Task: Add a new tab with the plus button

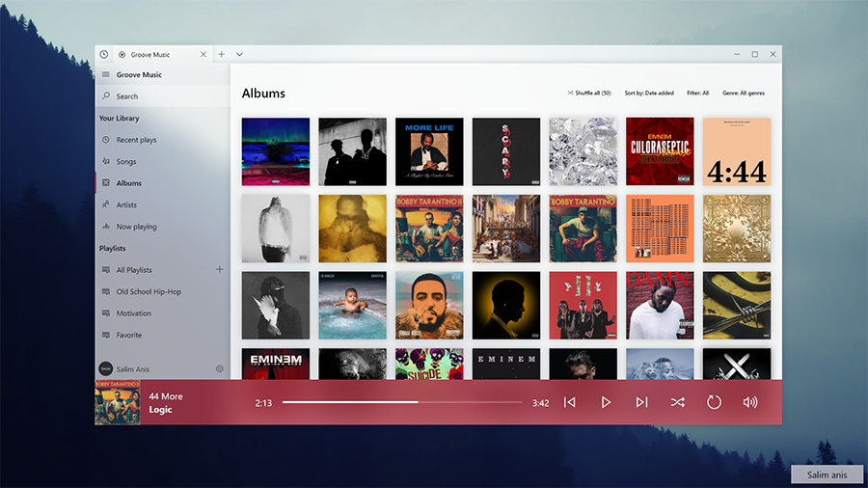Action: point(222,54)
